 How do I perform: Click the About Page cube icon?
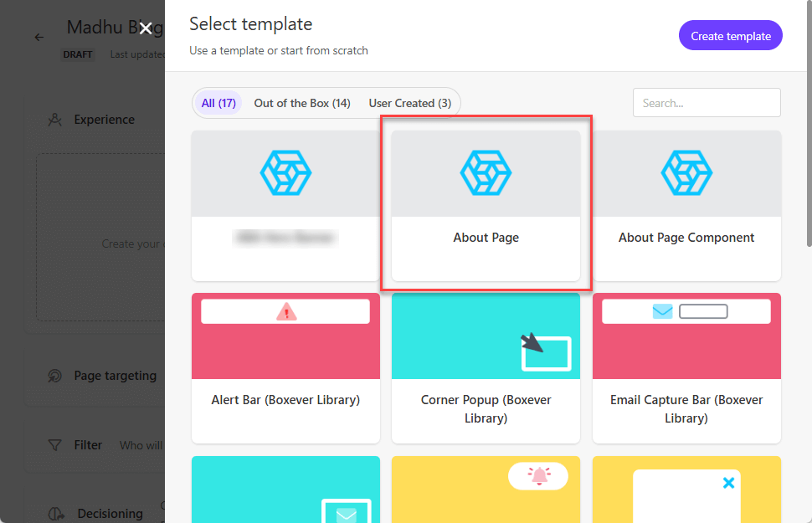pyautogui.click(x=486, y=173)
